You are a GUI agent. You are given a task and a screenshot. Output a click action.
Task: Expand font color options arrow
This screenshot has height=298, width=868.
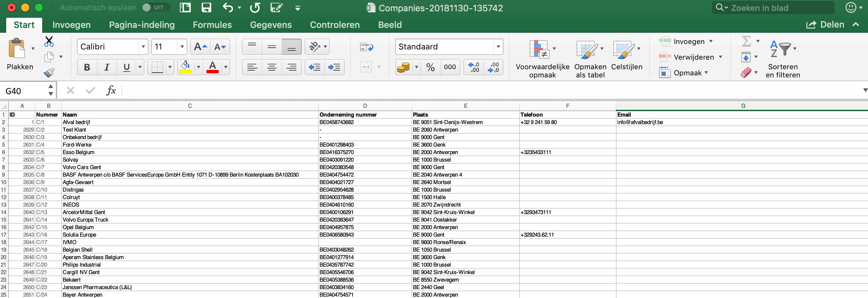[x=226, y=67]
